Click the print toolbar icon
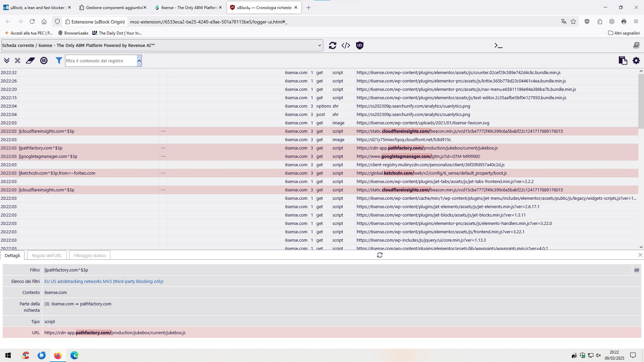This screenshot has height=362, width=644. click(x=624, y=21)
